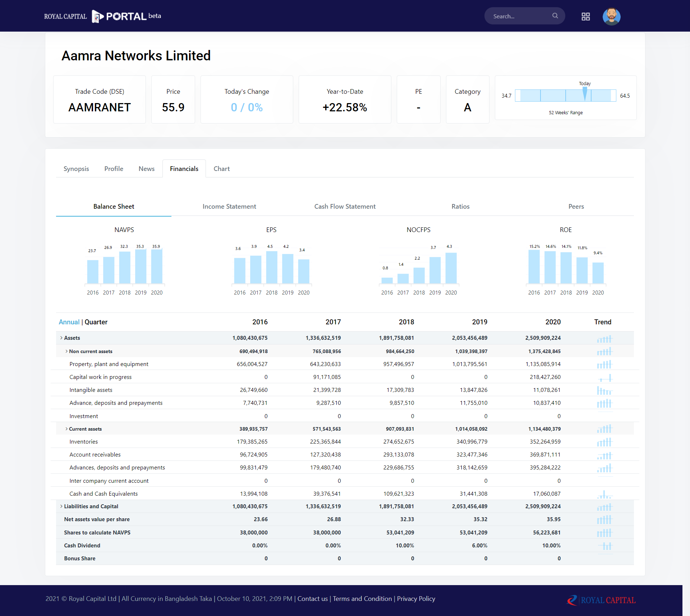Click the 52 Weeks' Range slider bar
690x616 pixels.
coord(566,96)
